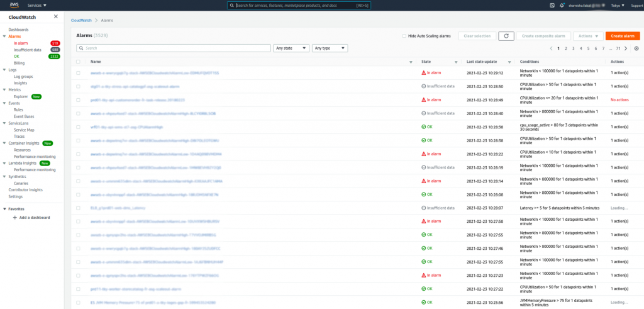Open table preferences gear icon
644x309 pixels.
(636, 48)
